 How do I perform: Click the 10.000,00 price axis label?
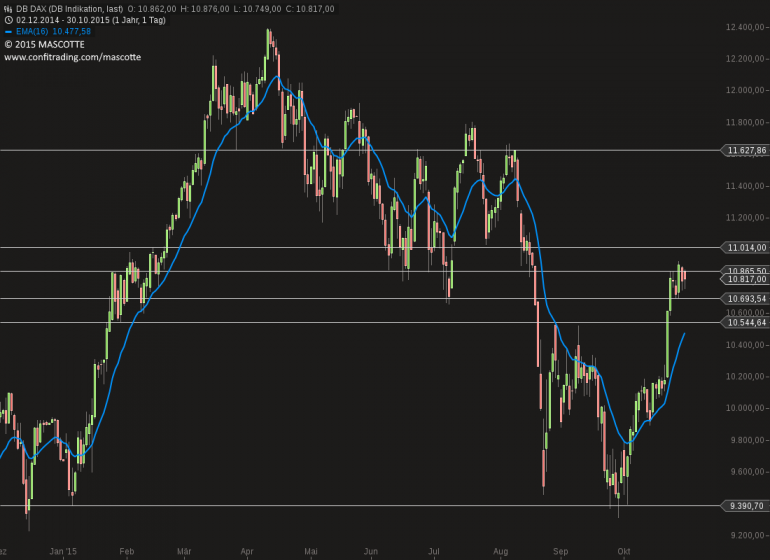pyautogui.click(x=745, y=408)
